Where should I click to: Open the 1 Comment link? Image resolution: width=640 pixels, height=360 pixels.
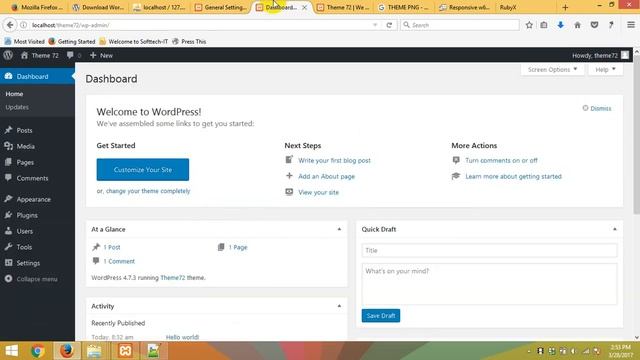point(119,261)
